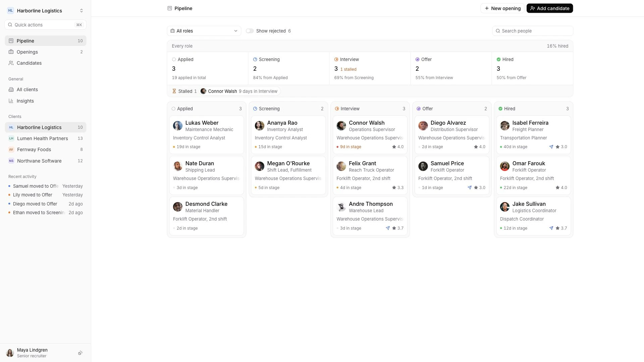Open Nate Duran's candidate card
The width and height of the screenshot is (644, 362).
click(x=207, y=175)
